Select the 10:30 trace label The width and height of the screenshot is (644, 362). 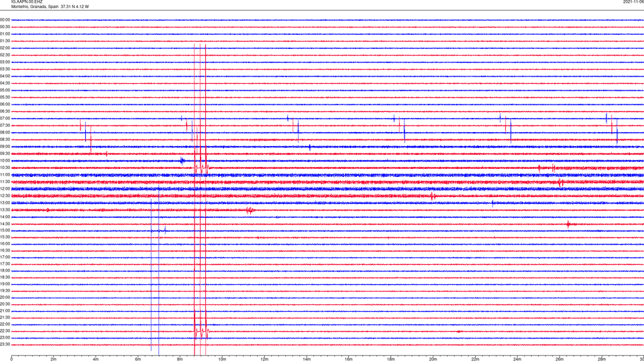pyautogui.click(x=5, y=168)
